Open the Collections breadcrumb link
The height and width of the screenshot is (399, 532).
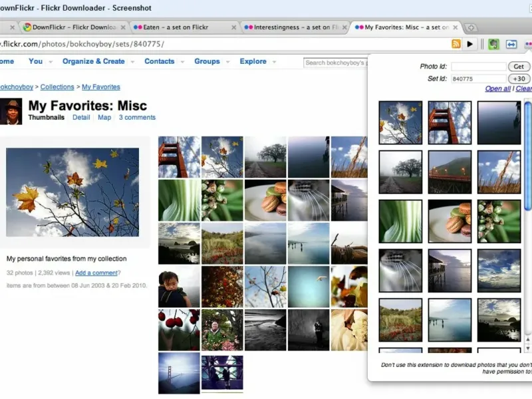57,87
